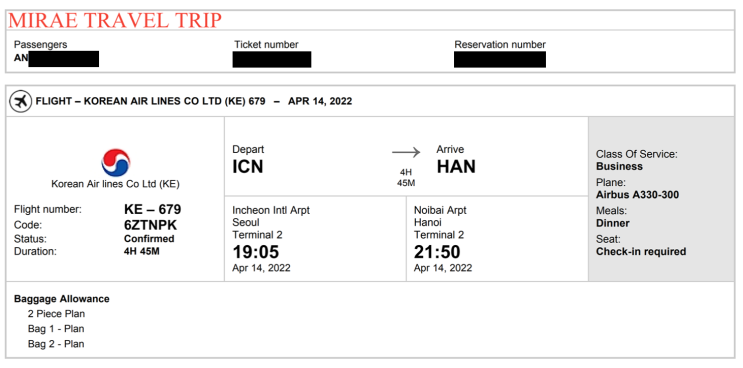
Task: Click the Korean Air red-blue logo
Action: pyautogui.click(x=116, y=162)
